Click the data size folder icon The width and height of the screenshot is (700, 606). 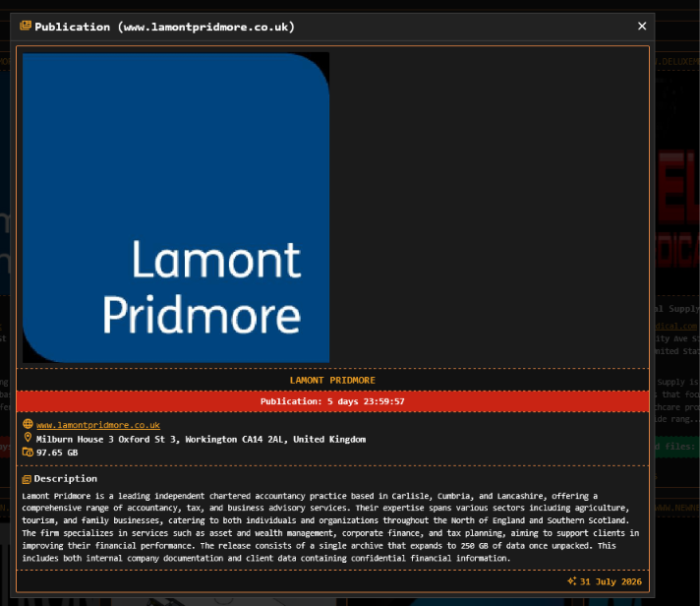tap(28, 452)
